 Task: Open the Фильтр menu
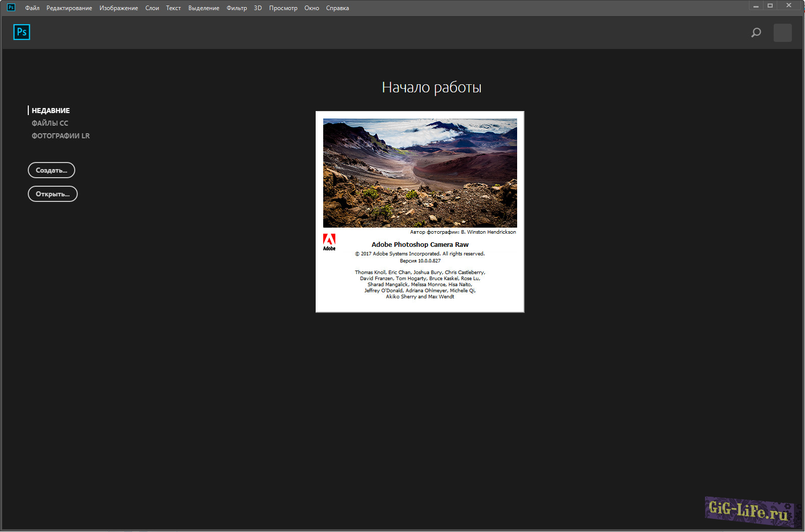236,8
